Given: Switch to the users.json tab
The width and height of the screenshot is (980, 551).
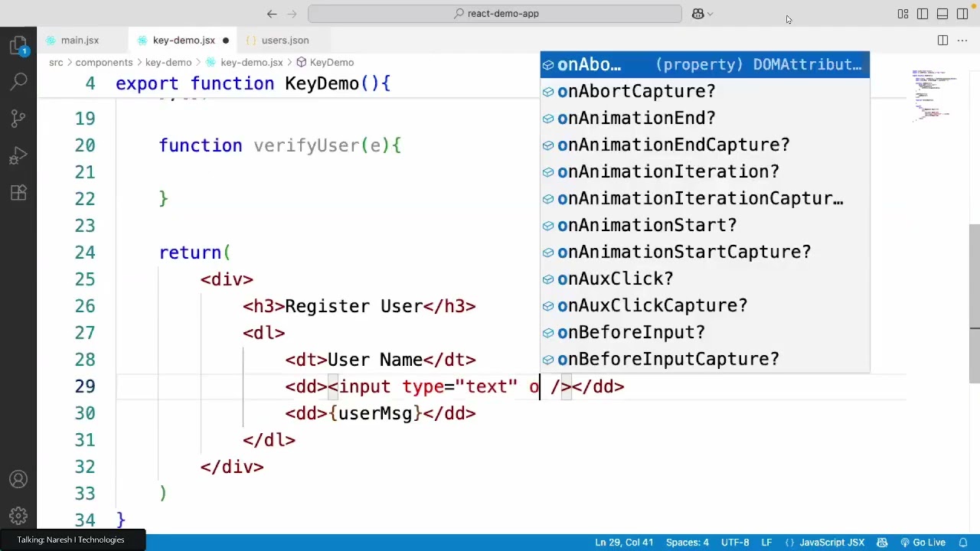Looking at the screenshot, I should coord(285,41).
